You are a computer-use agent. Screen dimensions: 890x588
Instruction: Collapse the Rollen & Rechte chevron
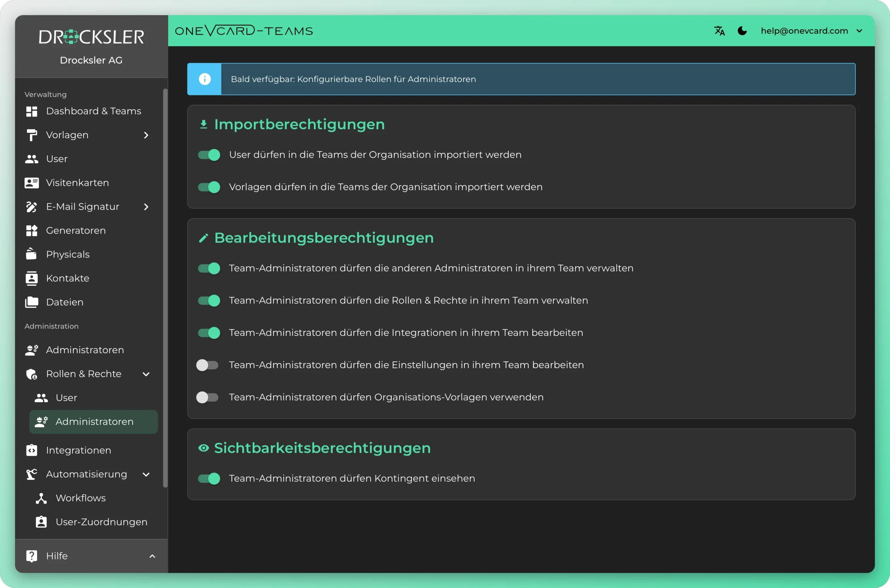click(x=146, y=374)
